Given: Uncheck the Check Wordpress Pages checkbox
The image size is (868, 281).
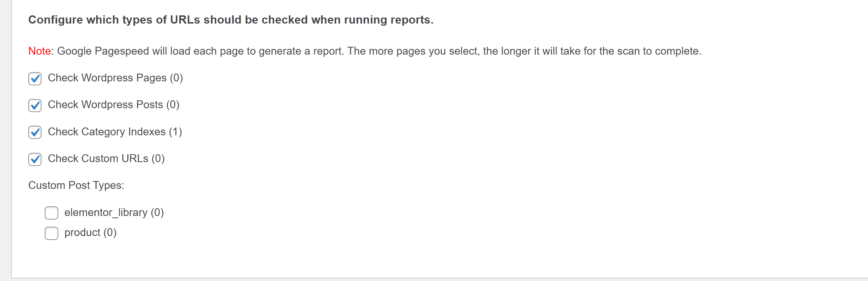Looking at the screenshot, I should click(35, 79).
